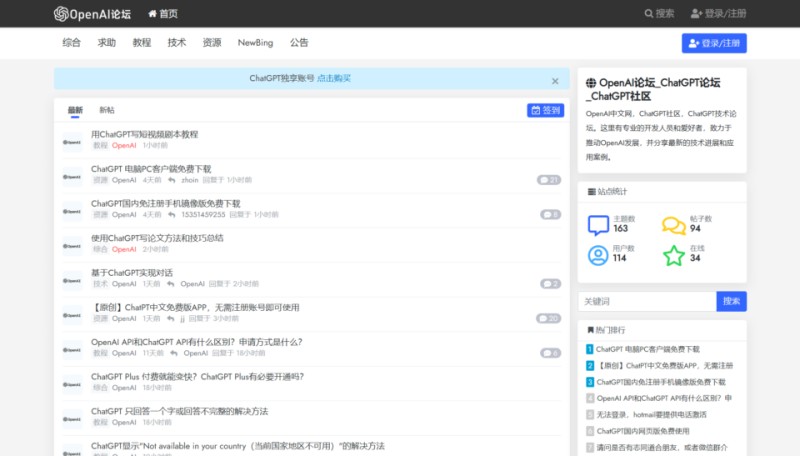
Task: Focus the 关键词 search field
Action: [x=647, y=302]
